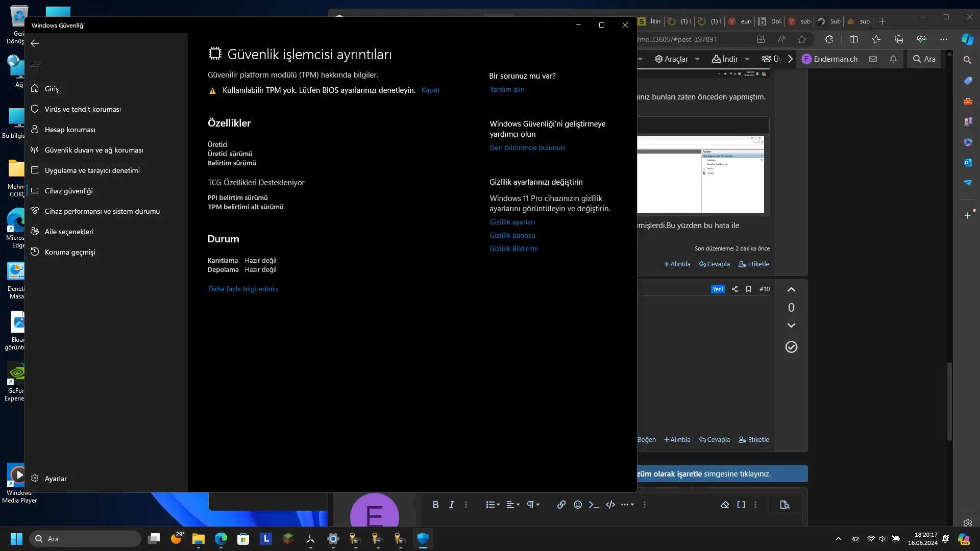Click the Yardım alın link
Image resolution: width=980 pixels, height=551 pixels.
[x=507, y=89]
